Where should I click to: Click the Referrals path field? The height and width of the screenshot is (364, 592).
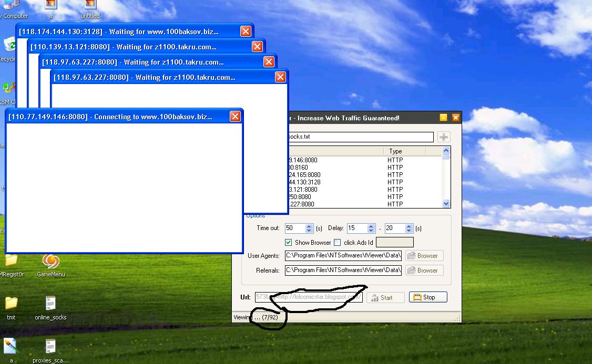pyautogui.click(x=343, y=270)
